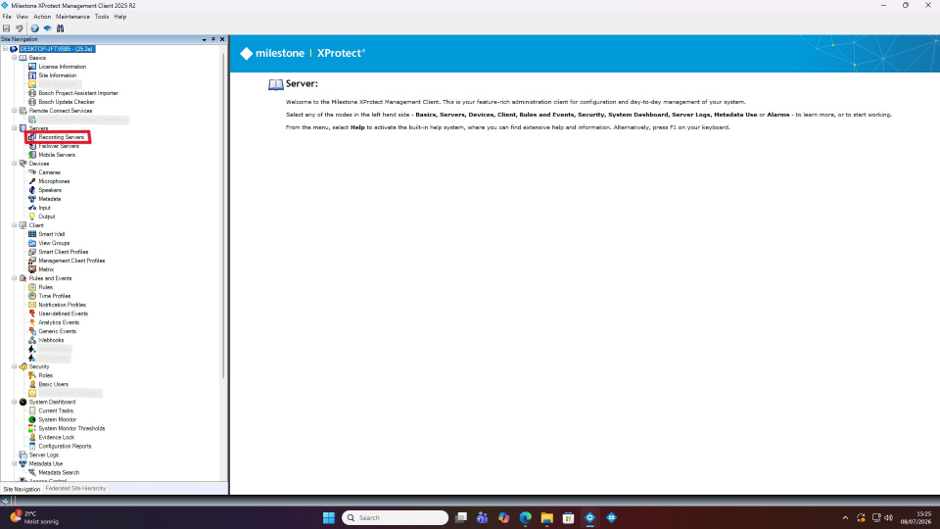Select Metadata under Devices
The image size is (940, 529).
pos(50,199)
